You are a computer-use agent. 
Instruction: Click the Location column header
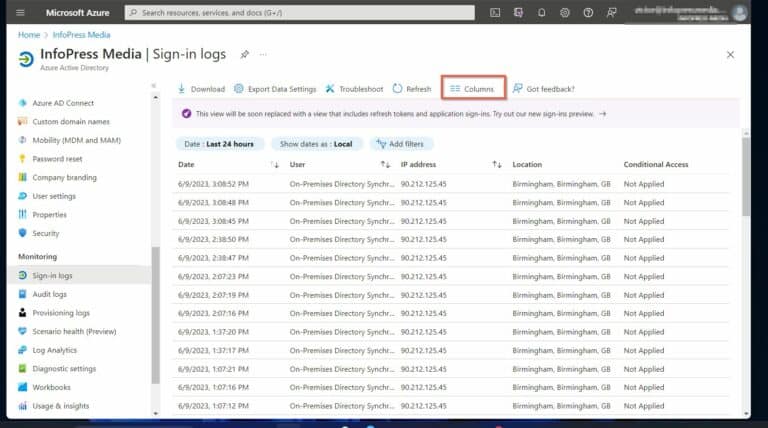(527, 165)
